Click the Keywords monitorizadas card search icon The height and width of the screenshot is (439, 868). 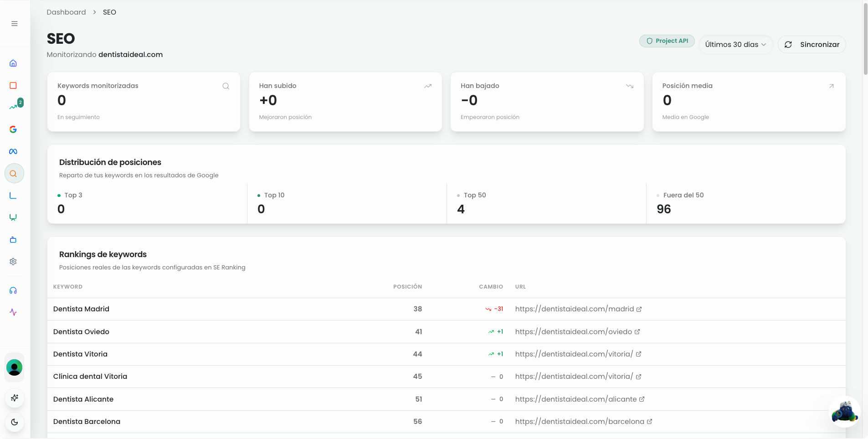(x=226, y=86)
